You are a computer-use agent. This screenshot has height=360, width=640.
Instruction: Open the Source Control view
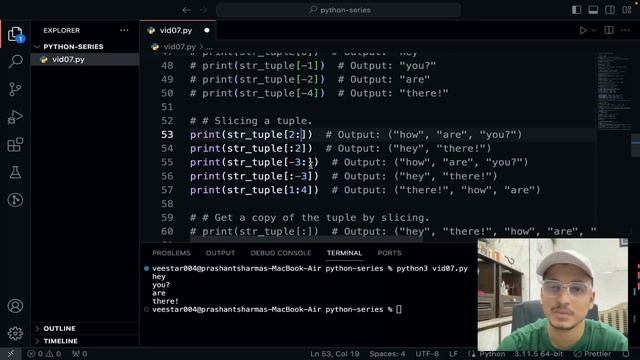point(15,89)
